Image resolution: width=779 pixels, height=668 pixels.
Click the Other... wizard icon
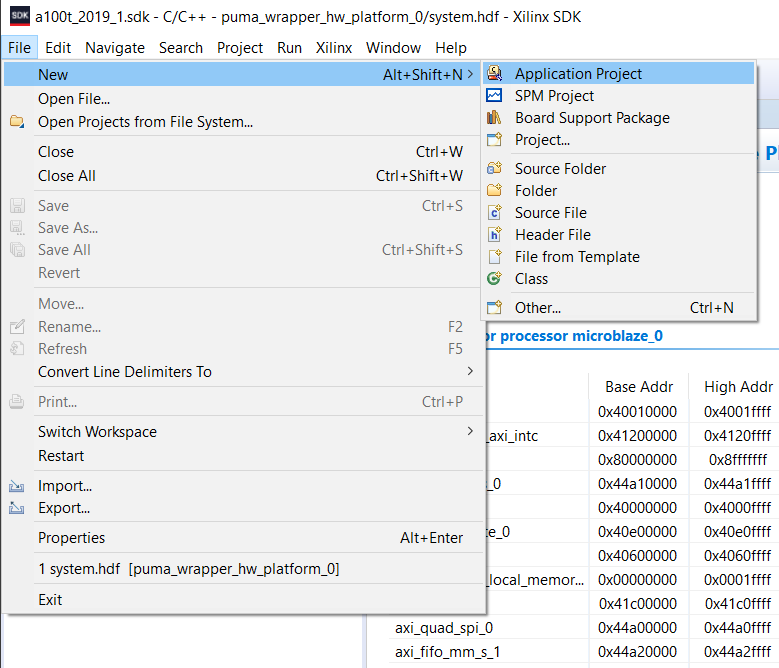point(494,307)
